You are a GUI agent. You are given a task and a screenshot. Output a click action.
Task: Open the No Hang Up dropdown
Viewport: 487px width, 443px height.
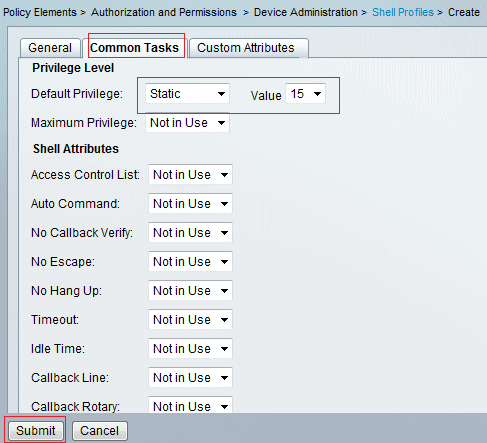(190, 291)
